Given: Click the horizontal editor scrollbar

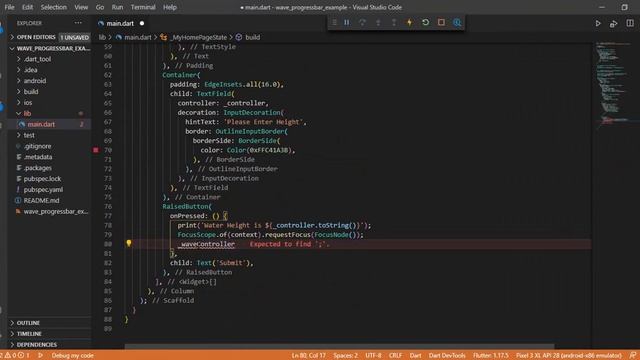Looking at the screenshot, I should point(339,347).
